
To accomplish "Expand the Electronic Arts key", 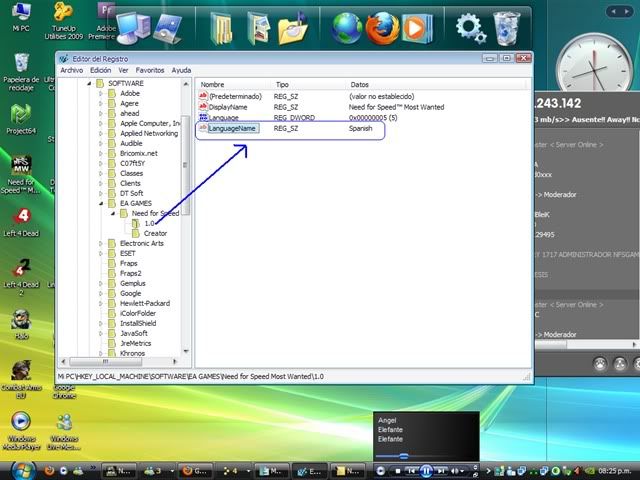I will point(101,243).
